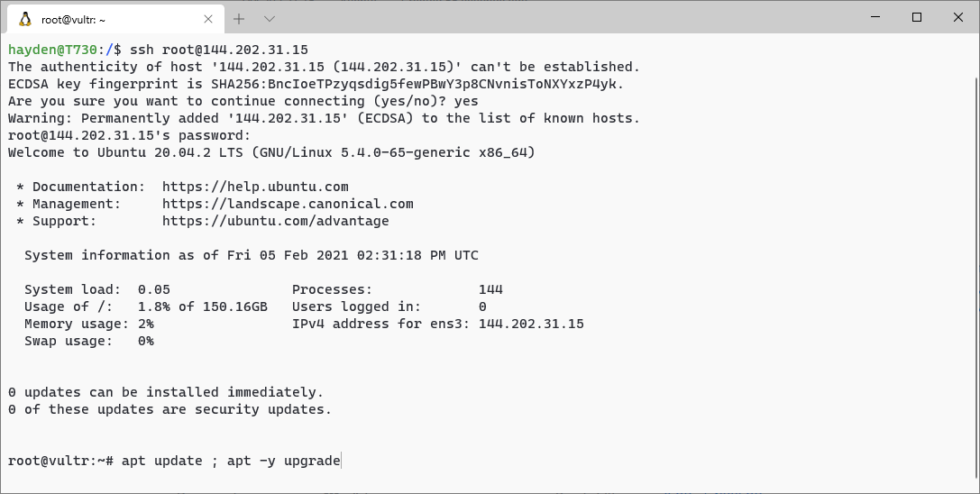Click the ssh root@144.202.31.15 command text

[x=219, y=50]
